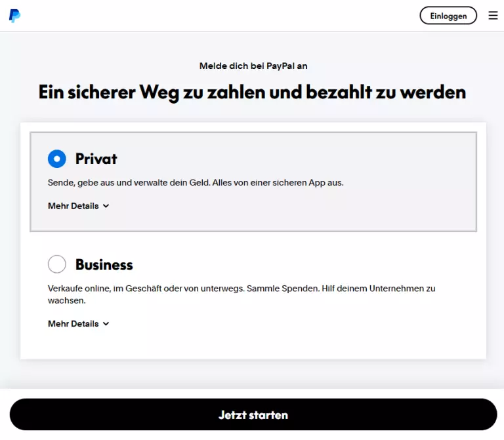This screenshot has width=504, height=440.
Task: Select the Privat radio button
Action: click(x=57, y=159)
